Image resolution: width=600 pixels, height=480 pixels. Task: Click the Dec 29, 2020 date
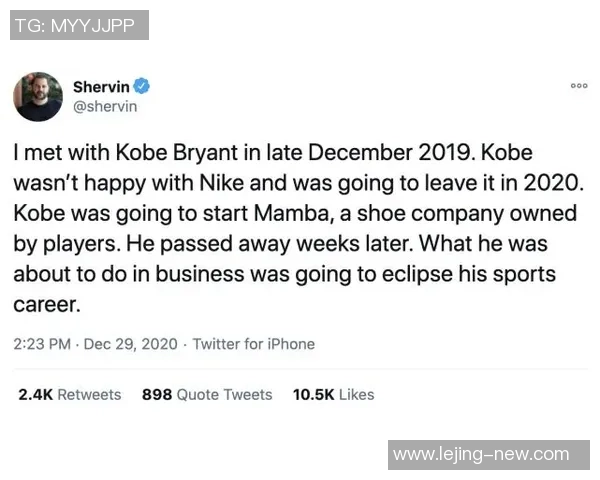tap(132, 344)
